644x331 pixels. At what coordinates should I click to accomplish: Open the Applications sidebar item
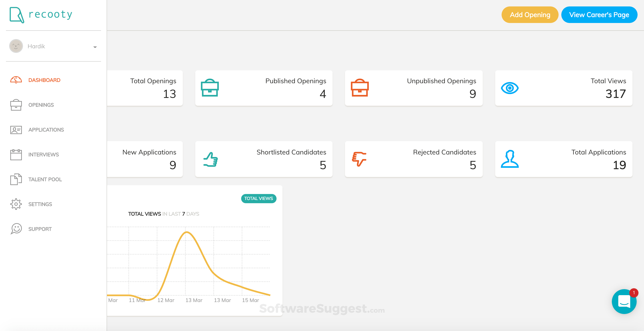point(46,130)
